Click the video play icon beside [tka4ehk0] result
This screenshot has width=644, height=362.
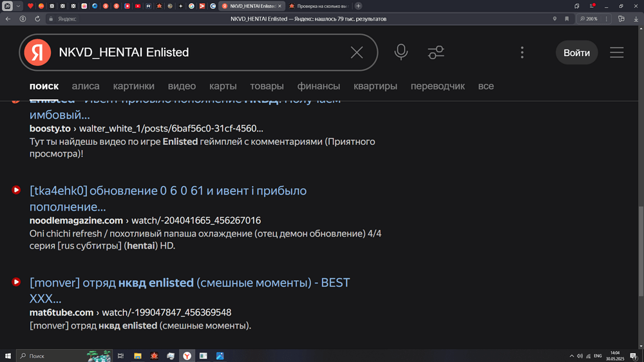pyautogui.click(x=16, y=190)
